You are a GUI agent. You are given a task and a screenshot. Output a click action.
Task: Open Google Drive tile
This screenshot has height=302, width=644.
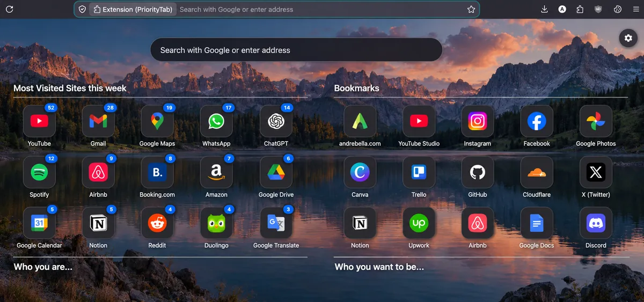coord(276,172)
